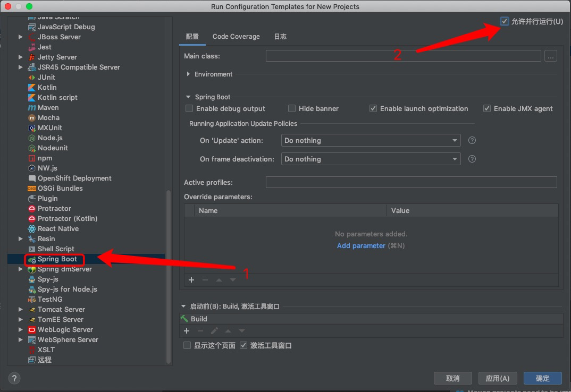This screenshot has height=392, width=571.
Task: Click the Build hammer icon
Action: tap(184, 319)
